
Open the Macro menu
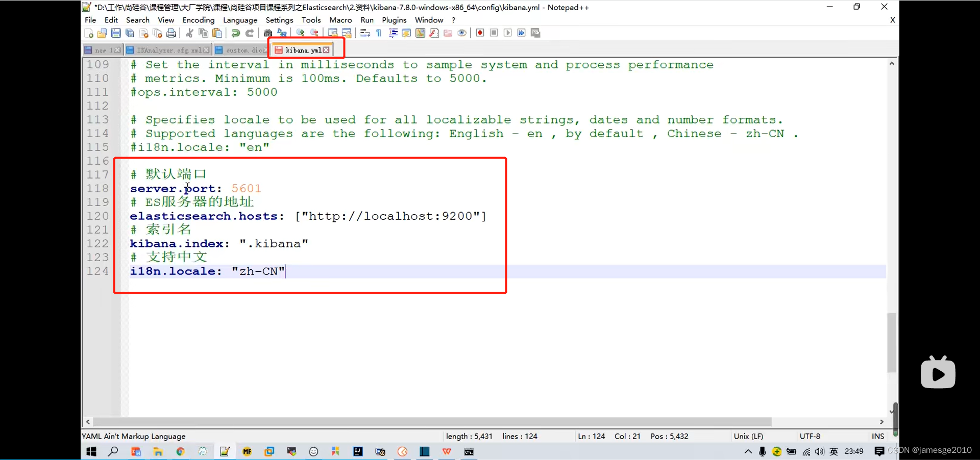(340, 20)
